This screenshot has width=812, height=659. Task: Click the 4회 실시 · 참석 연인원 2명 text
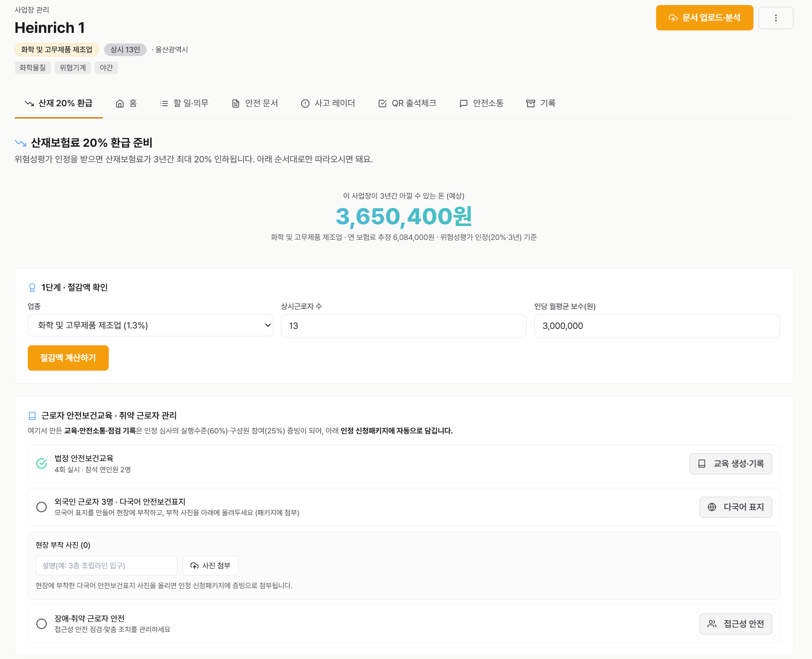click(x=93, y=470)
